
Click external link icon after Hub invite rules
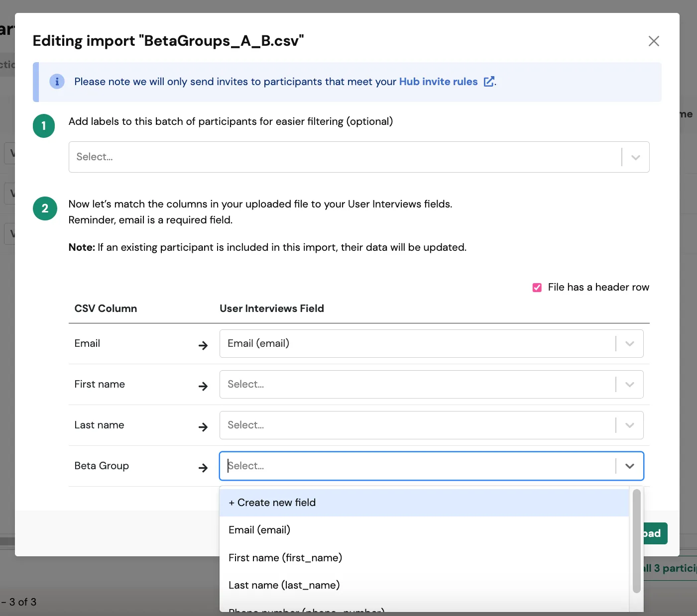[x=489, y=82]
